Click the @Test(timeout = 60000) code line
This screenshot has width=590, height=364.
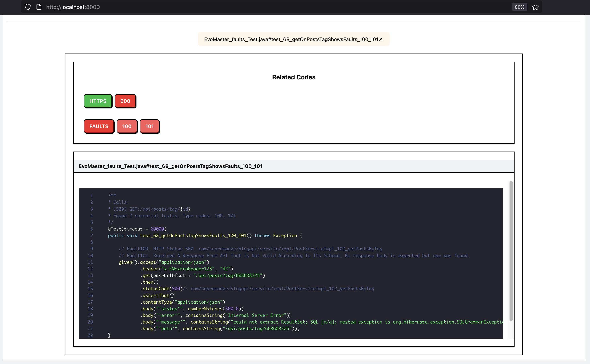pos(137,229)
